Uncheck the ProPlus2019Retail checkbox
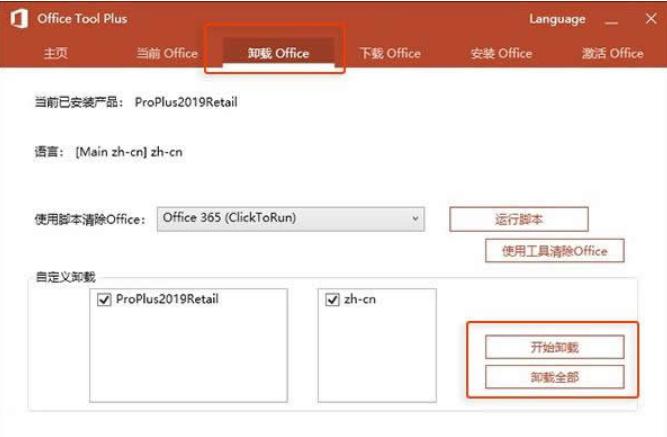667x437 pixels. [x=104, y=300]
